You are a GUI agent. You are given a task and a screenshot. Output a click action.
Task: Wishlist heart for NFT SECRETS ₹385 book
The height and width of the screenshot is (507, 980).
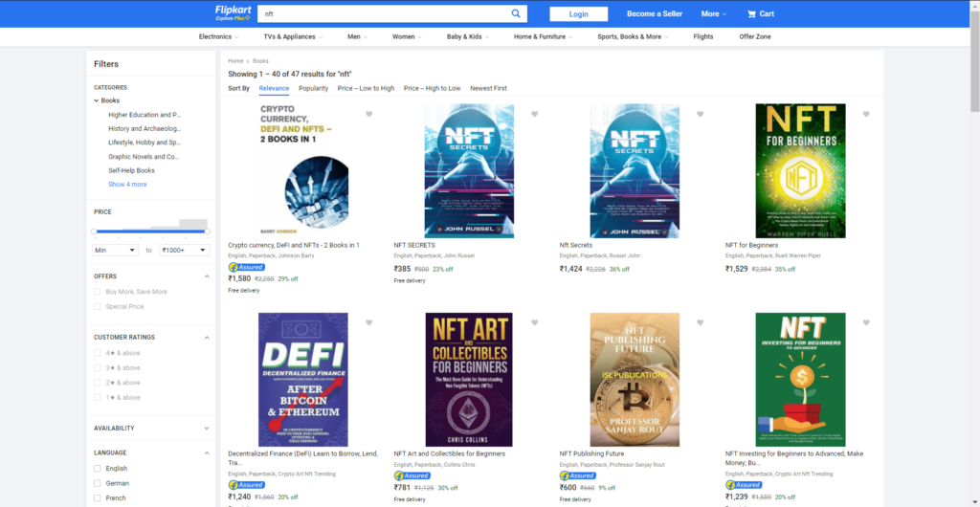[x=534, y=114]
